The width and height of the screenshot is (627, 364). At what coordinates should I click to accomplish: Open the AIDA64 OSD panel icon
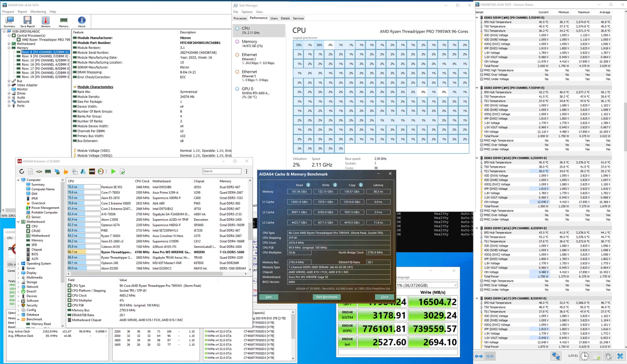tap(92, 171)
